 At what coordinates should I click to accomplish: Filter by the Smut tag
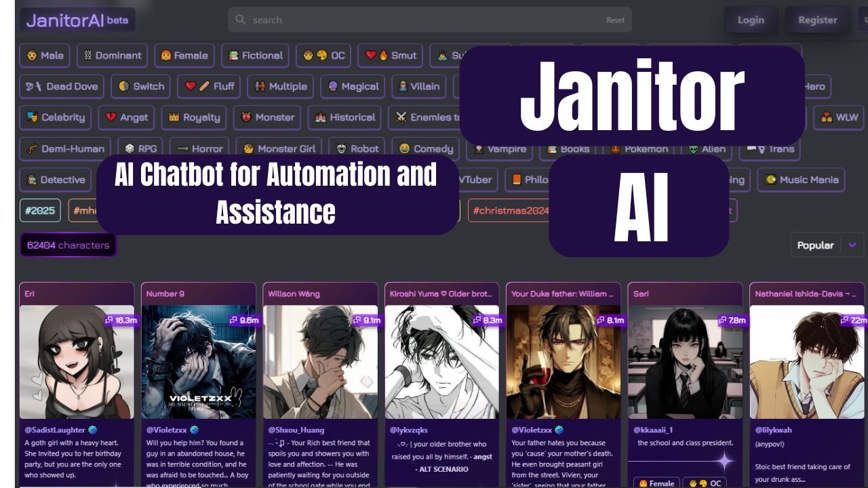click(391, 56)
